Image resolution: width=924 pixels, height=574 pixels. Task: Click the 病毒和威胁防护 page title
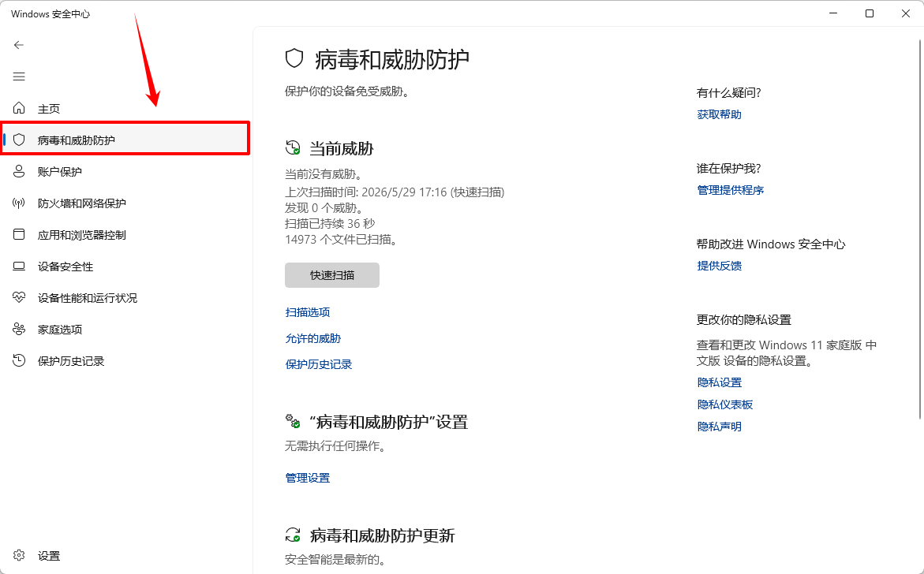pyautogui.click(x=392, y=59)
